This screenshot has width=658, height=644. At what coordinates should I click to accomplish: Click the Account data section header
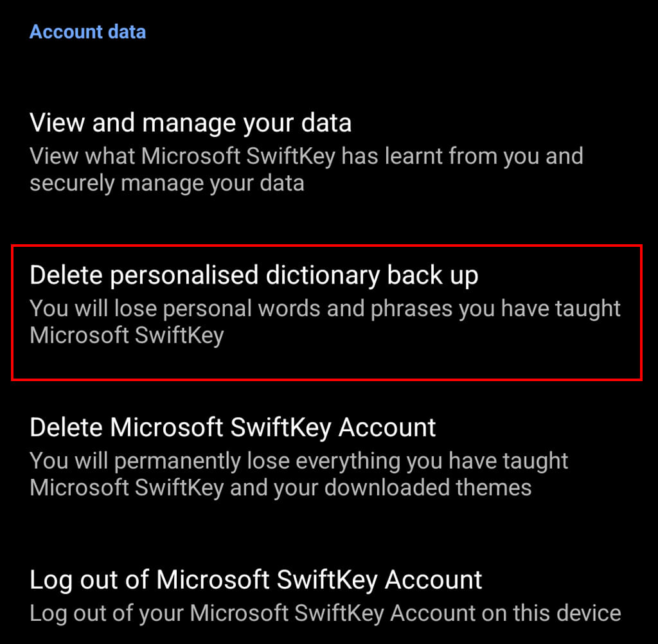[x=88, y=31]
